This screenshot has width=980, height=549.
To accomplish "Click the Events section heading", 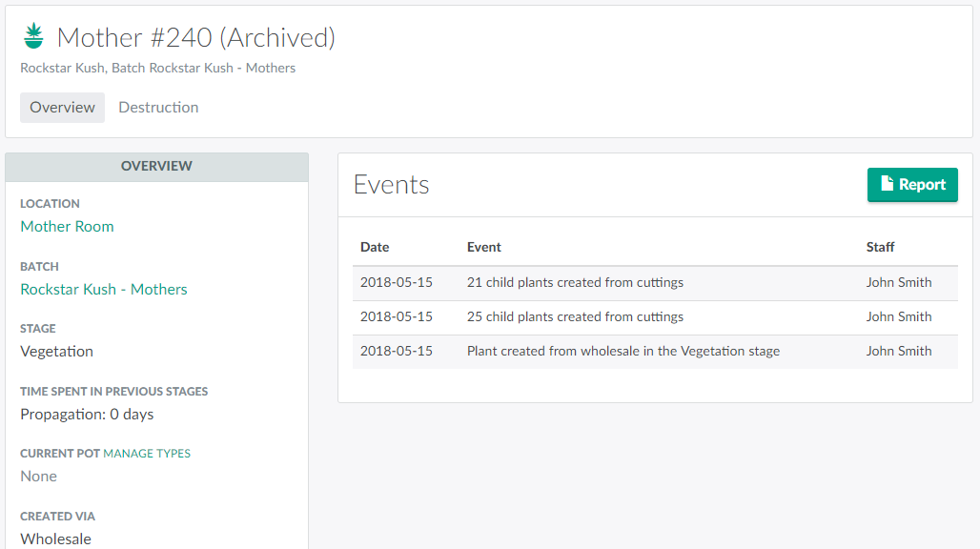I will [391, 185].
